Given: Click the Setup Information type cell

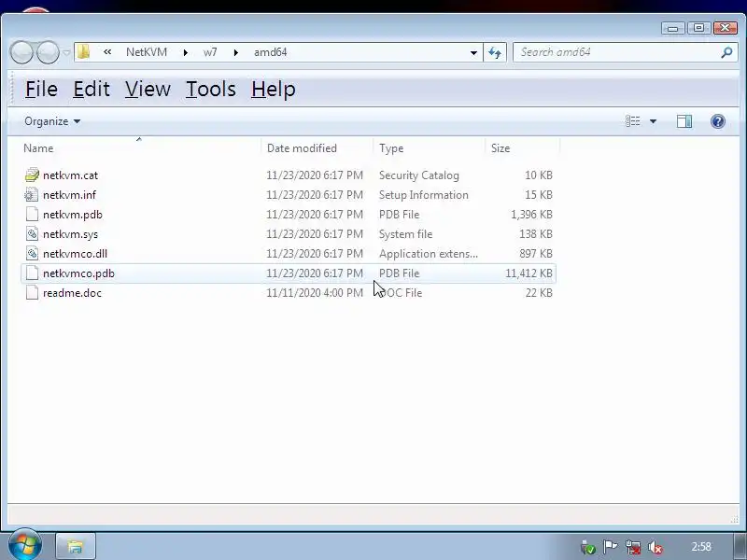Looking at the screenshot, I should (x=424, y=195).
